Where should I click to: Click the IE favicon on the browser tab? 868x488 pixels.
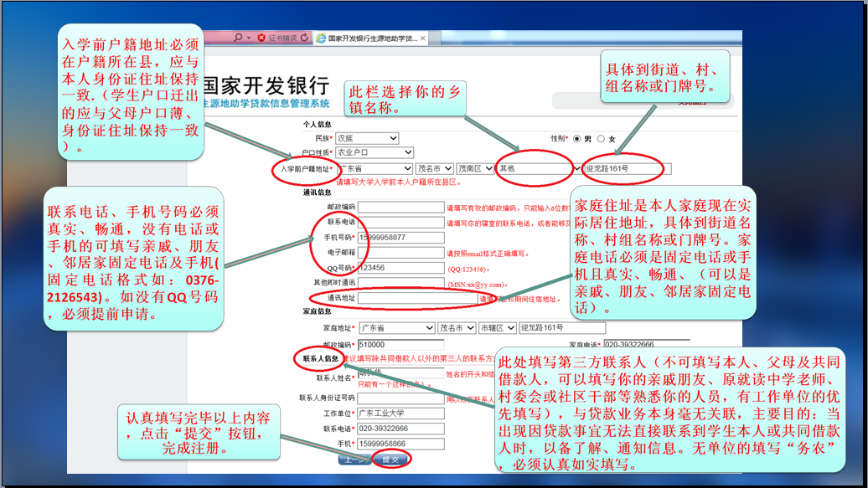320,39
